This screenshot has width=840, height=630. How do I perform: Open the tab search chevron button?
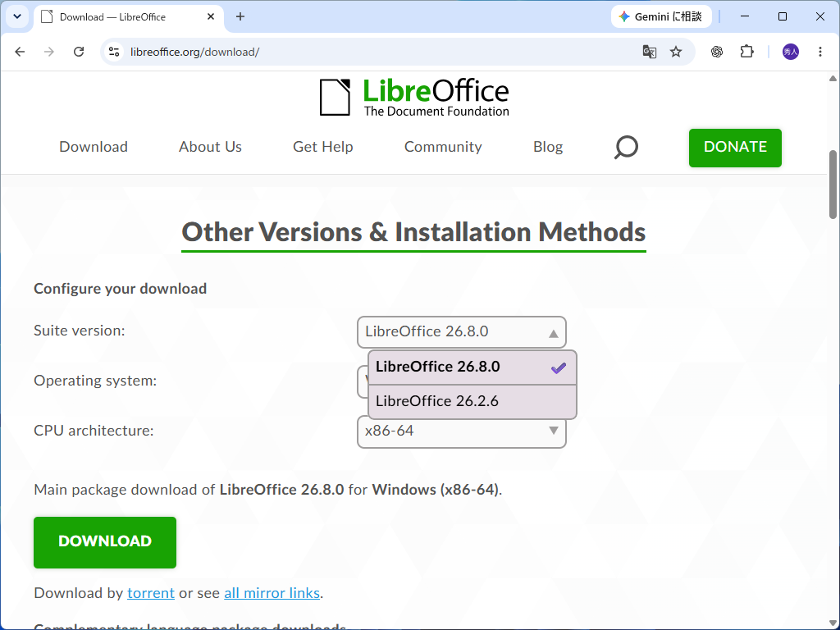pos(17,16)
